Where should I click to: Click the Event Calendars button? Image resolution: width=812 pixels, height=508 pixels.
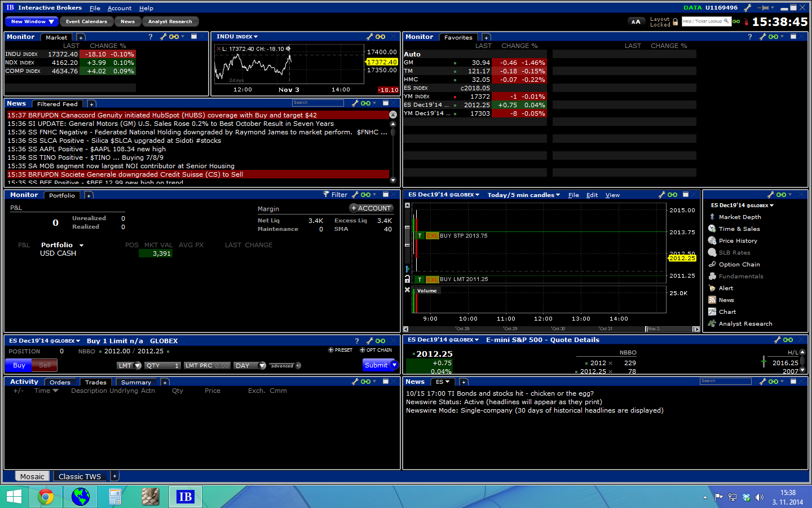86,21
